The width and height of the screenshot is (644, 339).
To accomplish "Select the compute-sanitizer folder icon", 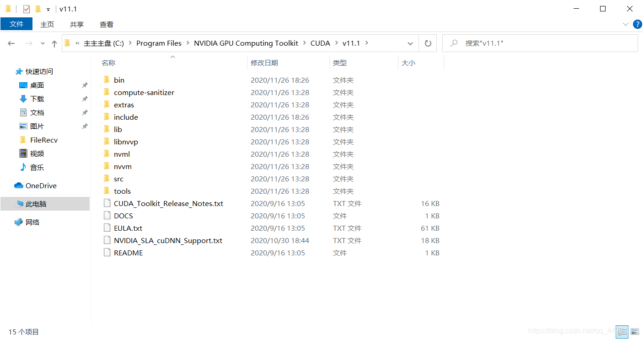I will coord(107,92).
